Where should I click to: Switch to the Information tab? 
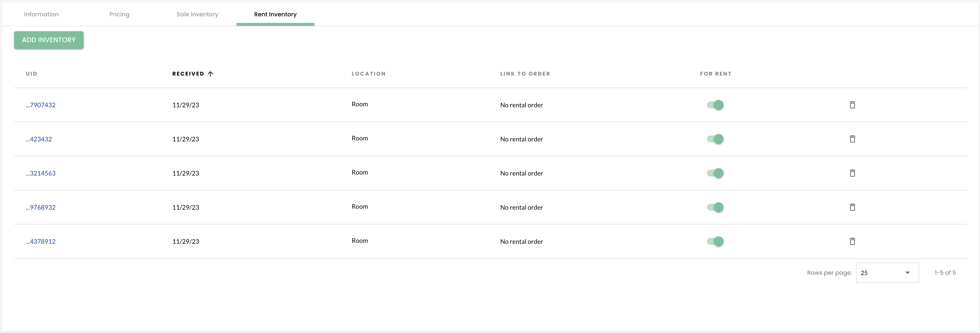(x=41, y=14)
